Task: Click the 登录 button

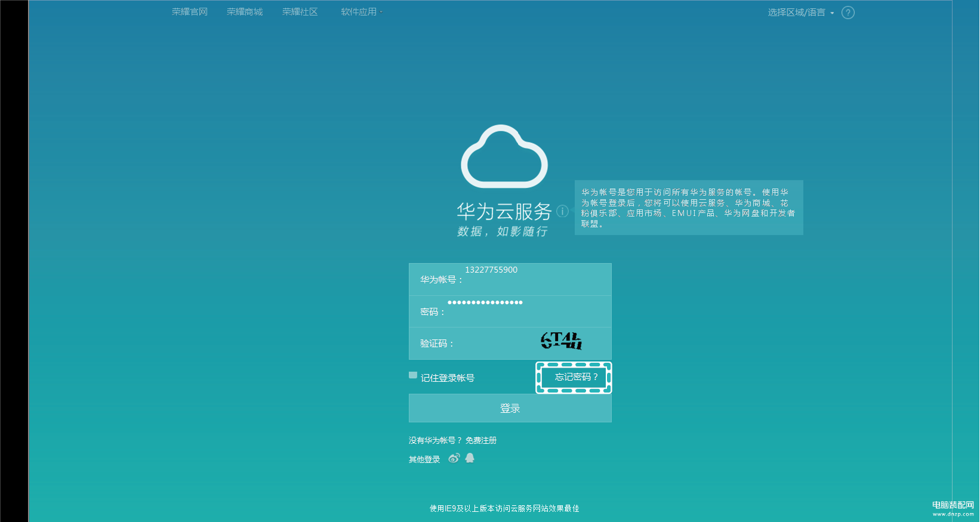Action: coord(510,408)
